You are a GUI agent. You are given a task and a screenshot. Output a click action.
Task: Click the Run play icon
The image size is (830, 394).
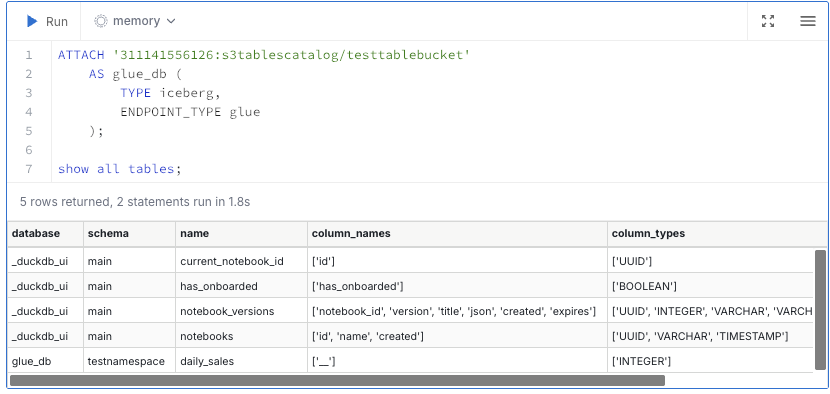point(32,21)
